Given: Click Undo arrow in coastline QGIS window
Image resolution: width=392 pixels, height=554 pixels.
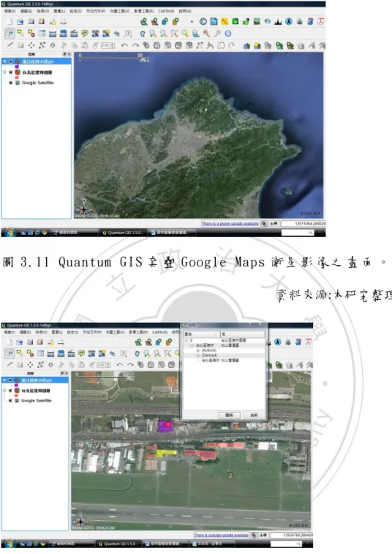Looking at the screenshot, I should pos(124,45).
